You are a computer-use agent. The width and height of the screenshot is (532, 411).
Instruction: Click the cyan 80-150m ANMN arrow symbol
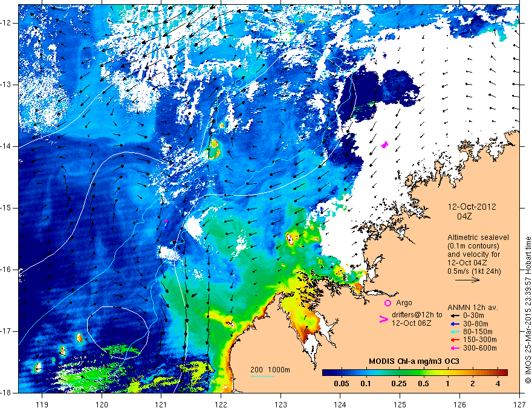coord(455,332)
